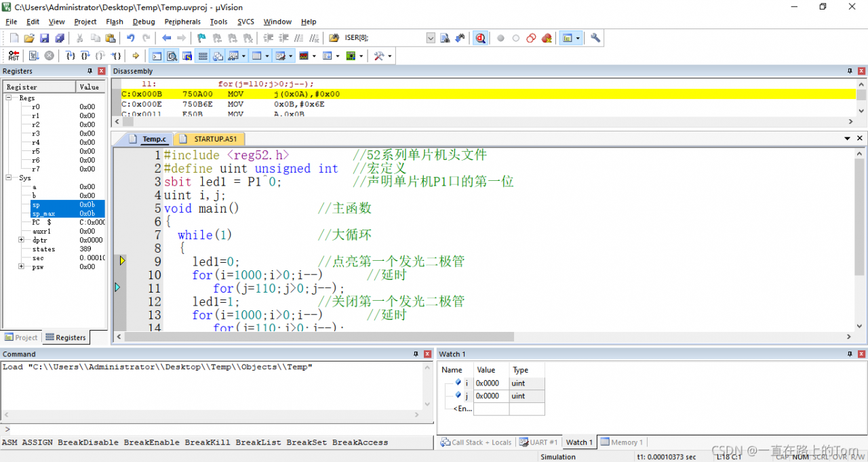Image resolution: width=868 pixels, height=462 pixels.
Task: Open the find text ISER[8]; combo dropdown
Action: 431,39
